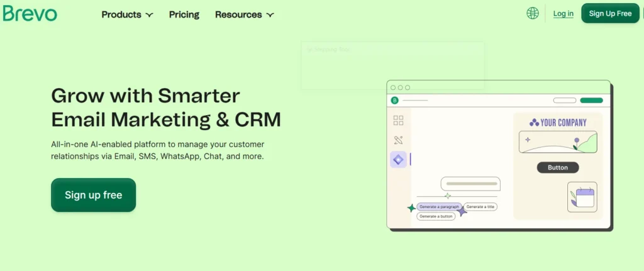The width and height of the screenshot is (644, 271).
Task: Click the green pill button in illustration header
Action: pyautogui.click(x=591, y=100)
